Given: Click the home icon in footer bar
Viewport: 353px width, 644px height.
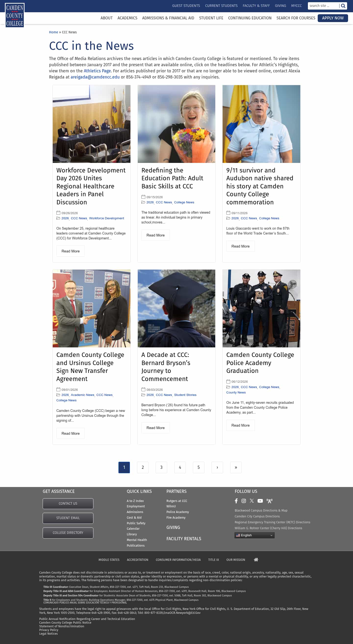Looking at the screenshot, I should 256,560.
